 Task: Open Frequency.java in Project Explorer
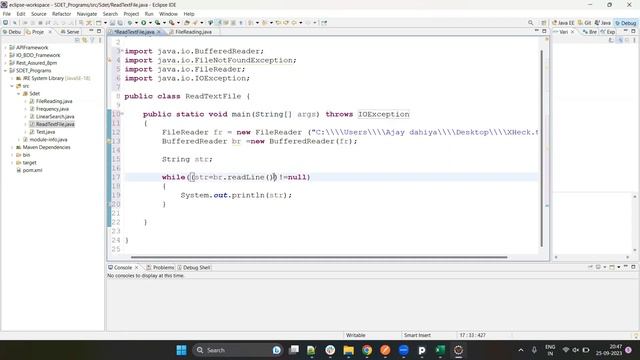52,109
